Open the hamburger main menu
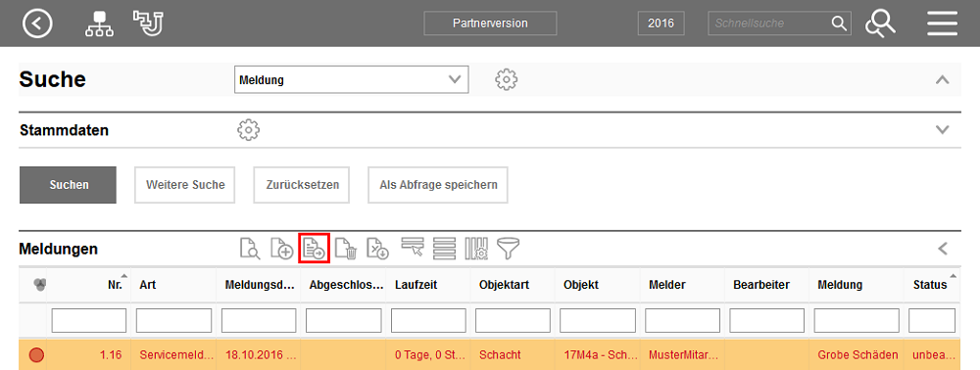980x370 pixels. point(943,23)
